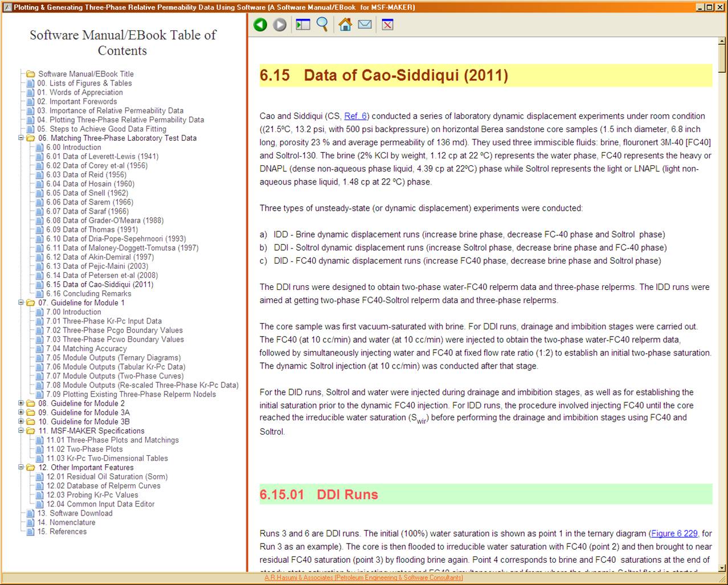Viewport: 728px width, 585px height.
Task: Open 6.16 Concluding Remarks in the tree
Action: pyautogui.click(x=88, y=294)
